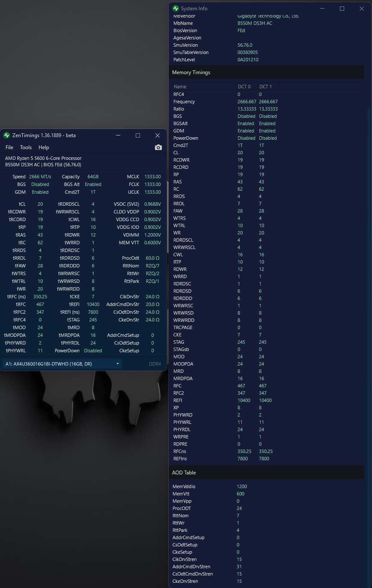
Task: Click the RttNom RZQ/7 value
Action: 152,266
